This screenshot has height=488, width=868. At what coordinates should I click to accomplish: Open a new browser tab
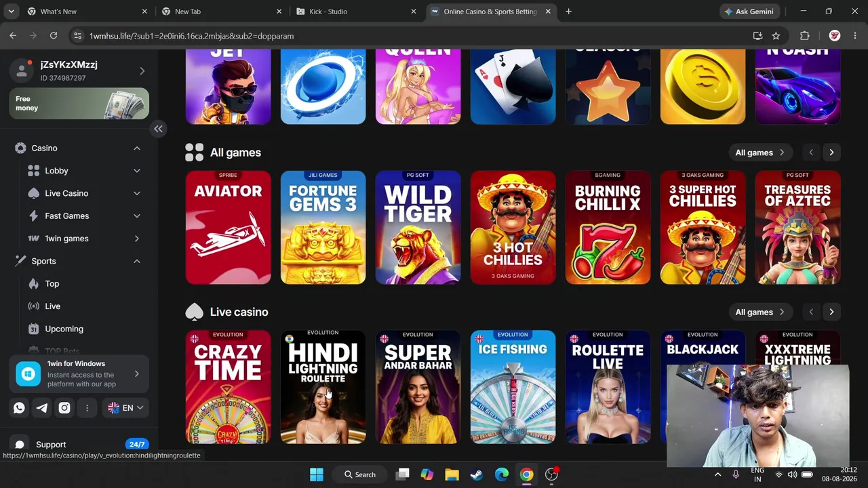[568, 12]
